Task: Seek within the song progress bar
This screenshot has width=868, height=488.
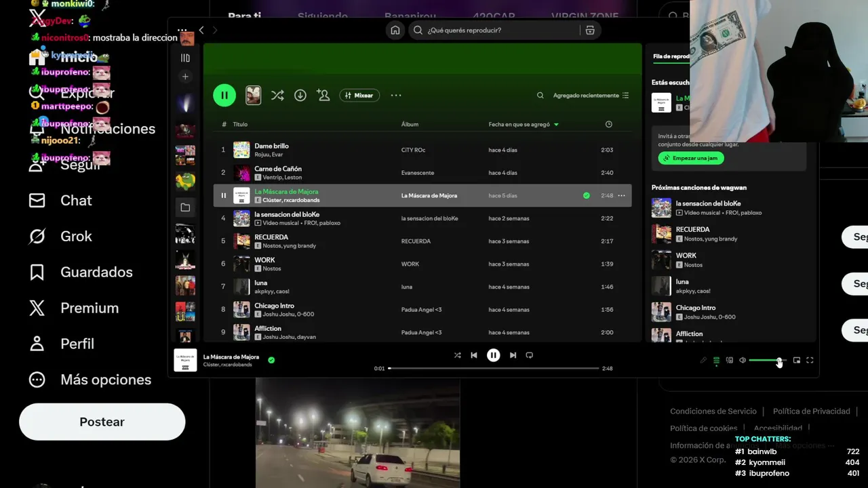Action: pyautogui.click(x=494, y=369)
